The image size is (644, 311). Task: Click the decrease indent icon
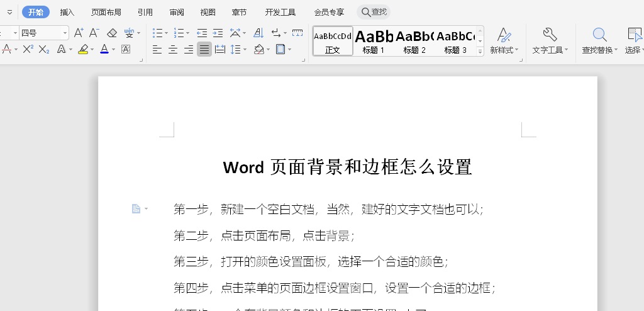(202, 33)
